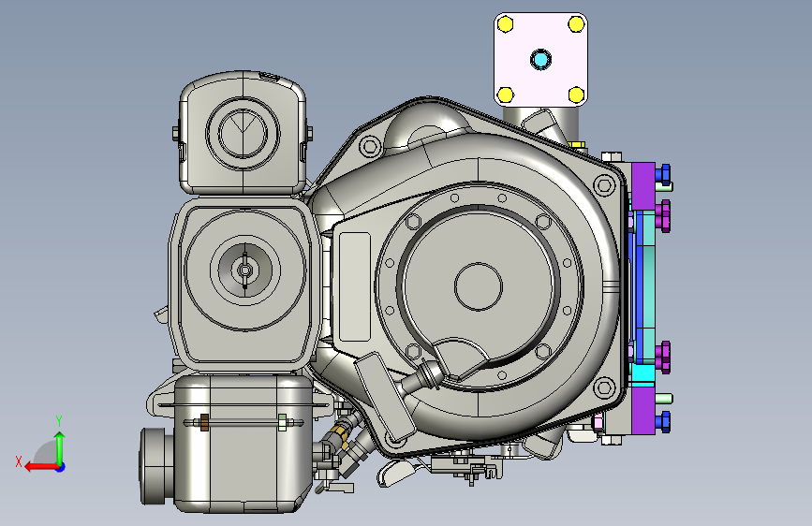This screenshot has width=812, height=526.
Task: Select the upper blue hex bolt
Action: click(663, 175)
